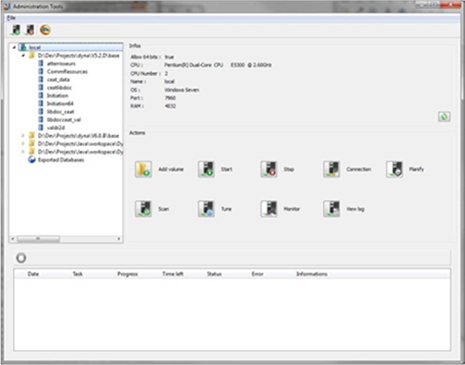Open the Tune action icon
The image size is (465, 365).
coord(206,209)
